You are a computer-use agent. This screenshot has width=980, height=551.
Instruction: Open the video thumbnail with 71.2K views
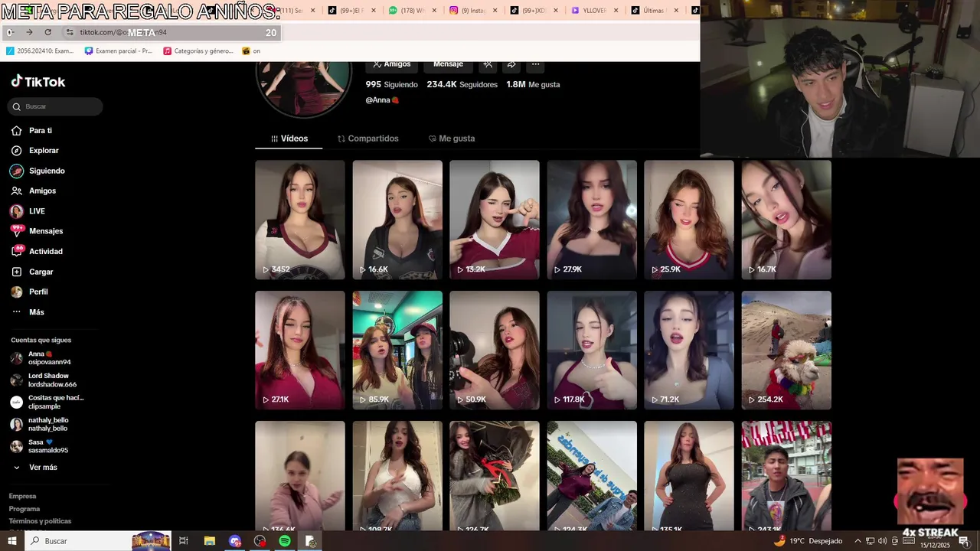tap(689, 350)
